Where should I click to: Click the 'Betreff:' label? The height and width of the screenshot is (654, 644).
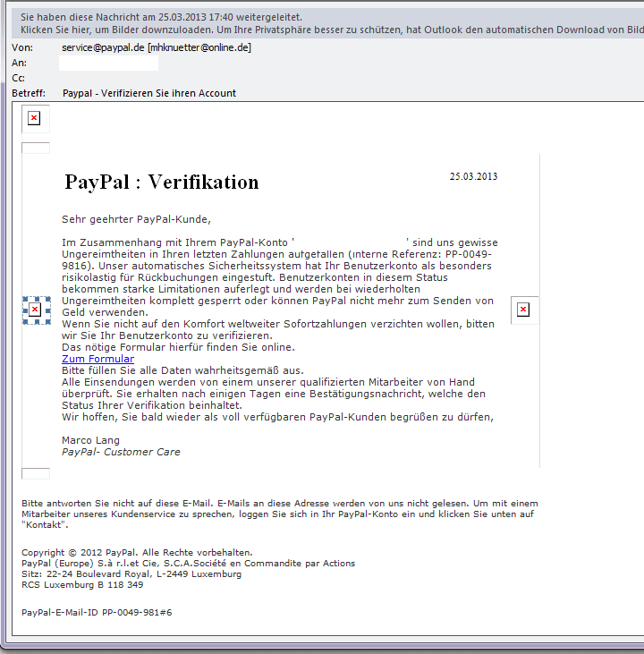coord(29,93)
